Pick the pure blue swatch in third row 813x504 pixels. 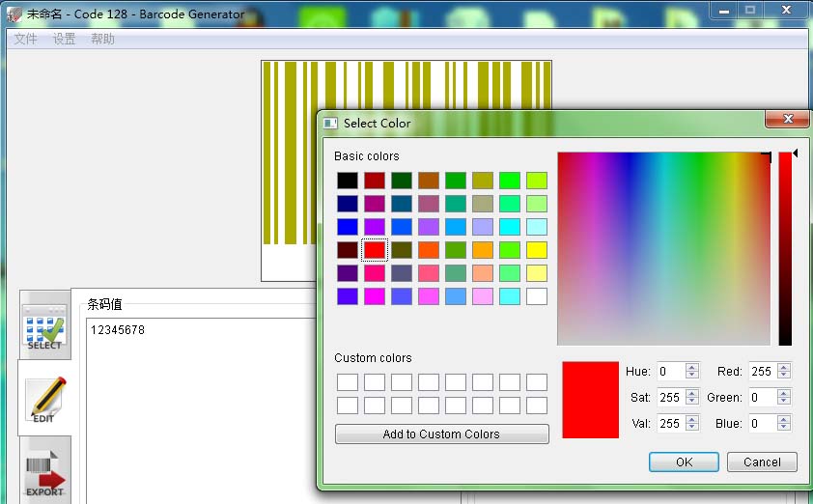click(x=348, y=227)
